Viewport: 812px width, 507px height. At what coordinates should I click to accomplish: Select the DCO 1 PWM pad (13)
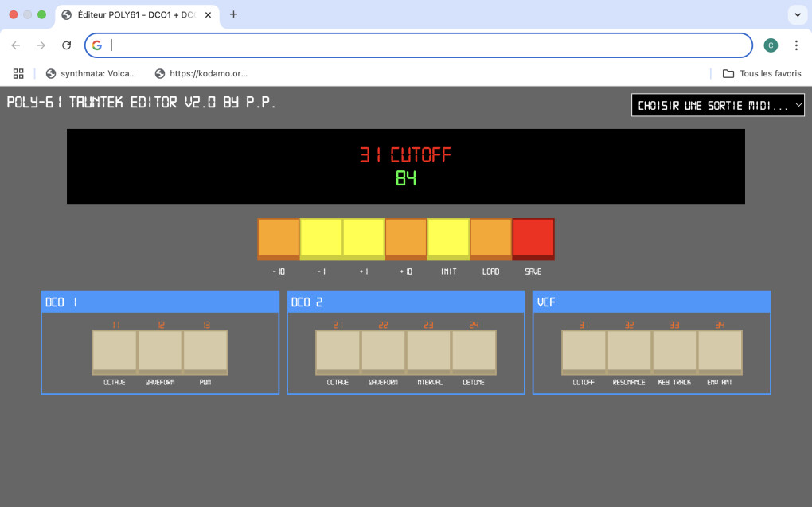(x=205, y=353)
